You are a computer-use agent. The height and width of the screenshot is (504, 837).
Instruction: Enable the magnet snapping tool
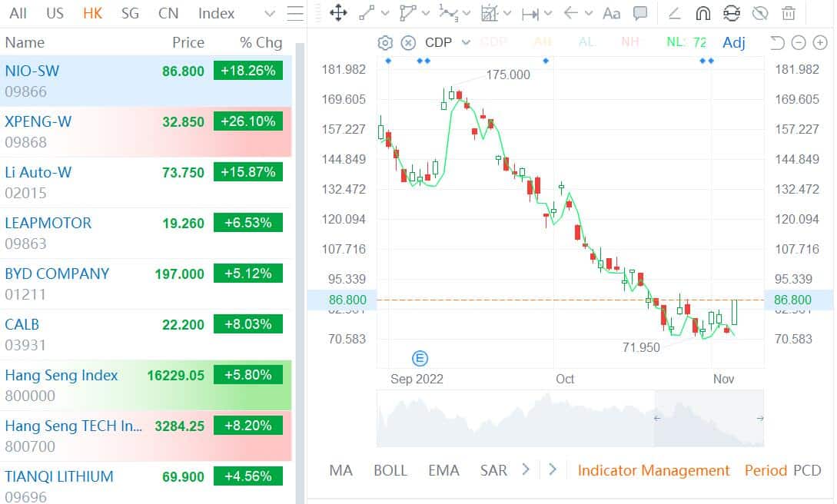coord(703,13)
